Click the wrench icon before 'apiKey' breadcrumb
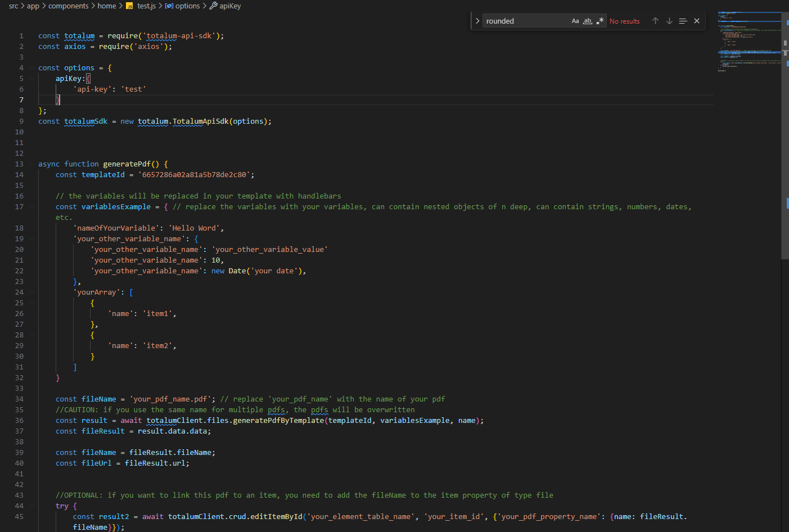The width and height of the screenshot is (789, 532). click(213, 6)
